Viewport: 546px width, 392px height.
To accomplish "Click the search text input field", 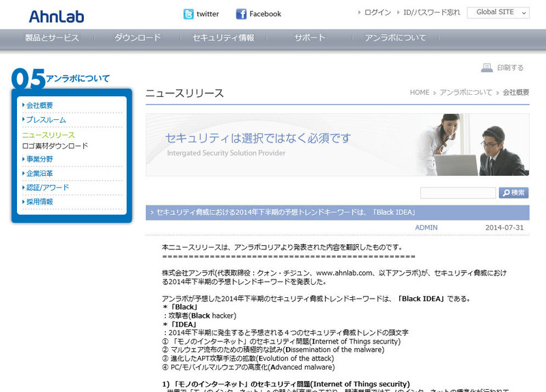I will tap(457, 193).
